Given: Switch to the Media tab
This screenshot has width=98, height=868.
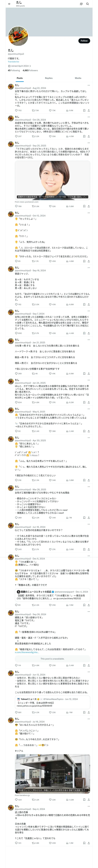Looking at the screenshot, I should 78,78.
